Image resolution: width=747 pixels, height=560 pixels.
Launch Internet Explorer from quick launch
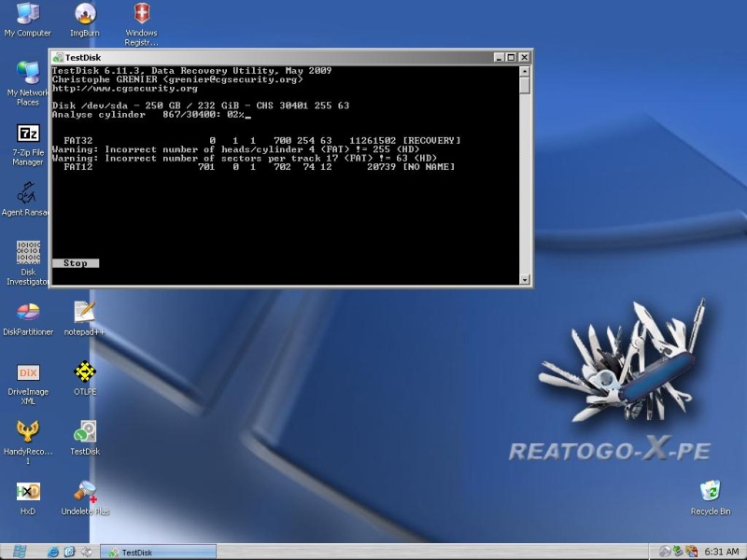53,553
